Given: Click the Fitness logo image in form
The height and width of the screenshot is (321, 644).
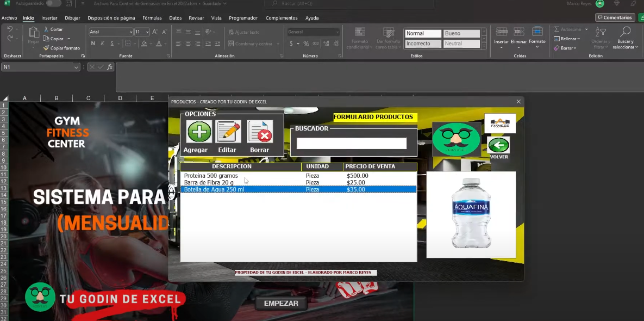Looking at the screenshot, I should pyautogui.click(x=500, y=124).
